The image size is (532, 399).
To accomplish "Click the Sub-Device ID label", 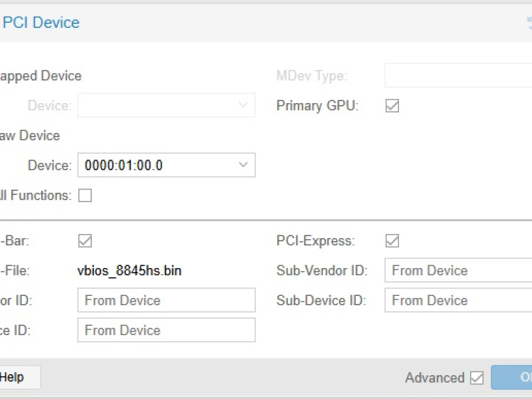I will tap(321, 301).
